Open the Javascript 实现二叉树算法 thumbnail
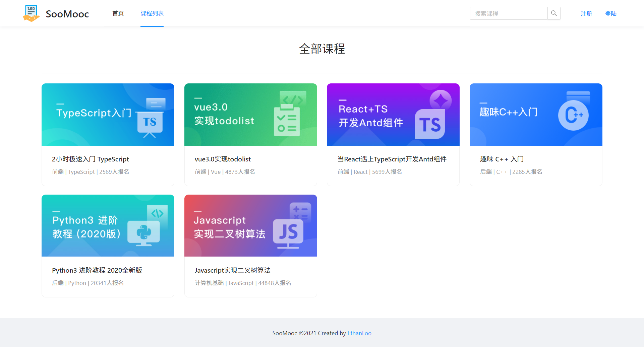This screenshot has height=347, width=644. coord(251,226)
